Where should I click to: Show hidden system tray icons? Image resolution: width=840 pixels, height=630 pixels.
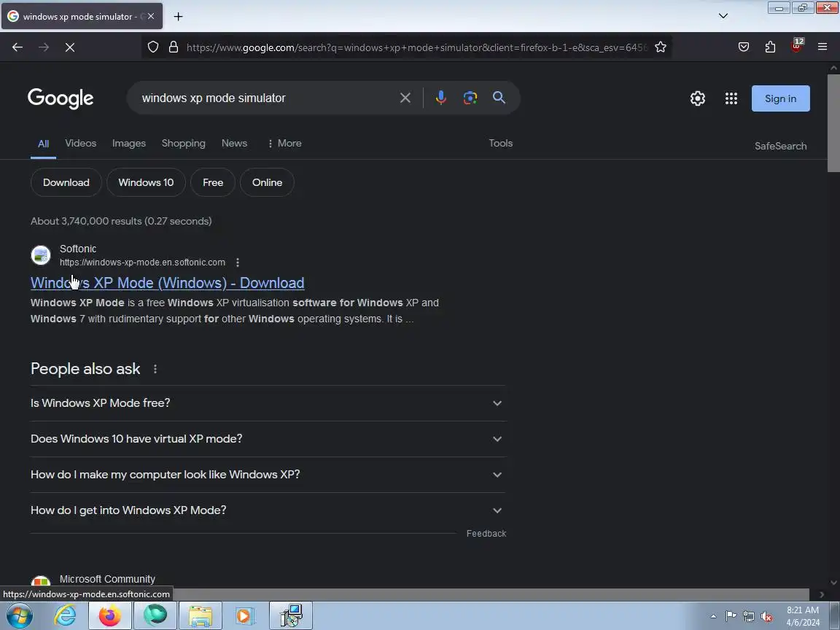pyautogui.click(x=714, y=617)
